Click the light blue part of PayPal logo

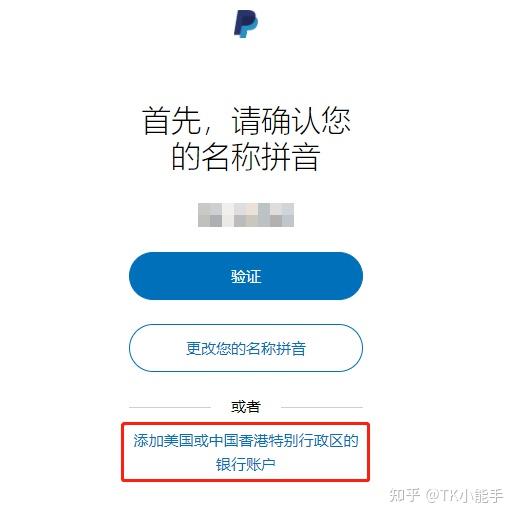[252, 27]
